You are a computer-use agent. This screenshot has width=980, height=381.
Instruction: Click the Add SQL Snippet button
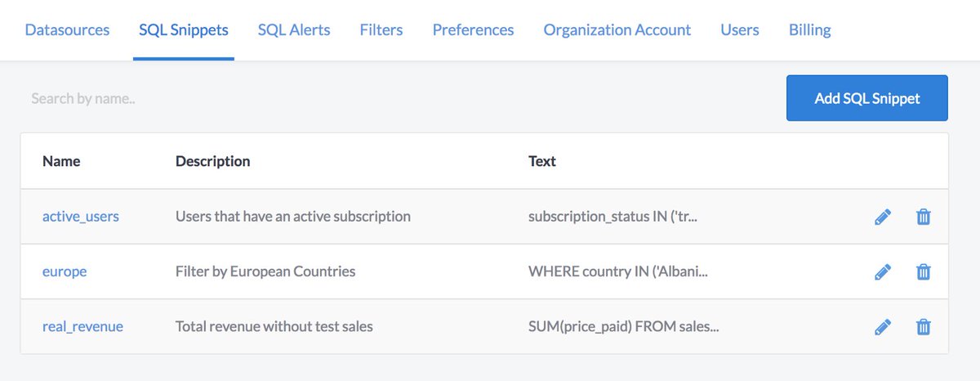(866, 98)
